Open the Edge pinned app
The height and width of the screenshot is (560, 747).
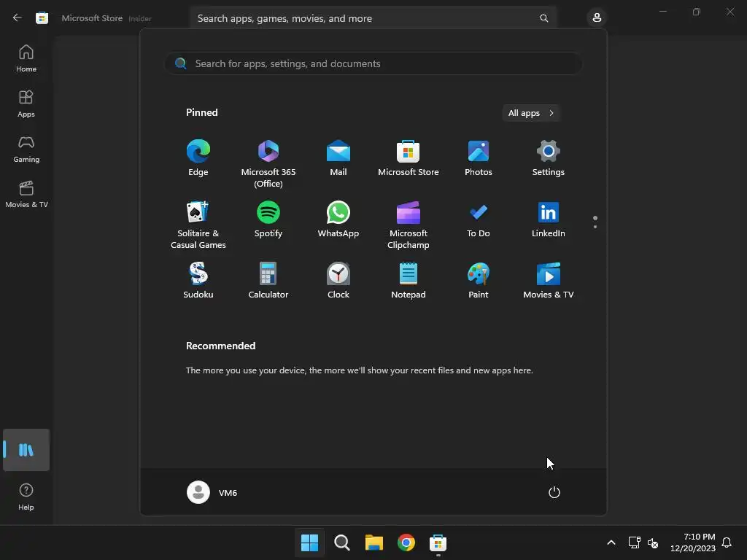click(x=198, y=158)
